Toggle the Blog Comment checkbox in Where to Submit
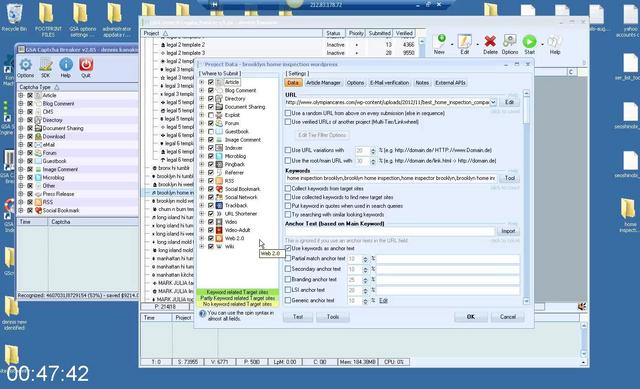The height and width of the screenshot is (389, 640). point(211,90)
